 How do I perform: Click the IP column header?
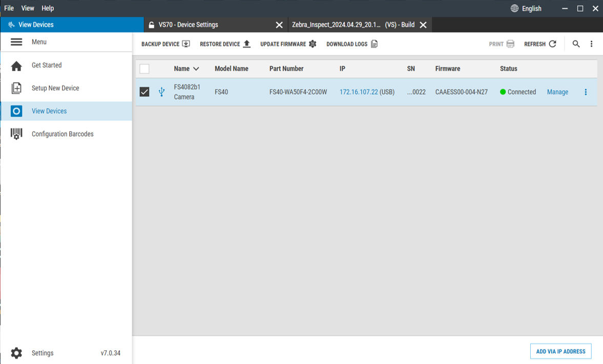click(342, 69)
